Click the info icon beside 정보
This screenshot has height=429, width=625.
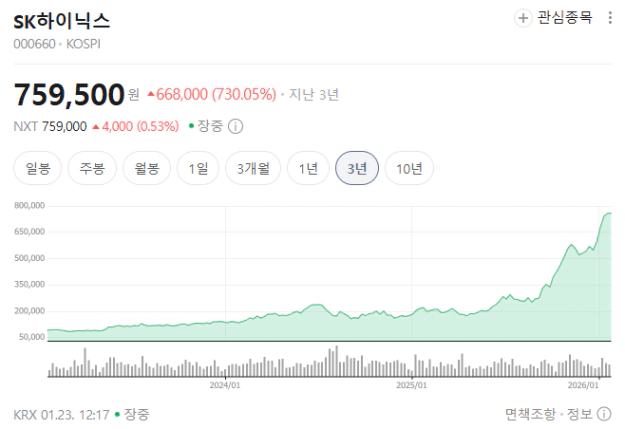(x=604, y=414)
